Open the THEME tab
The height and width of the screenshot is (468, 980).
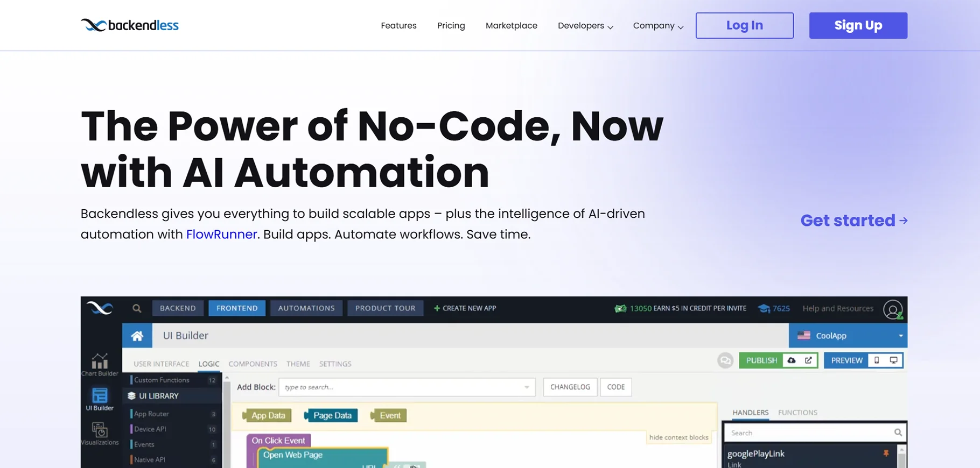coord(298,364)
